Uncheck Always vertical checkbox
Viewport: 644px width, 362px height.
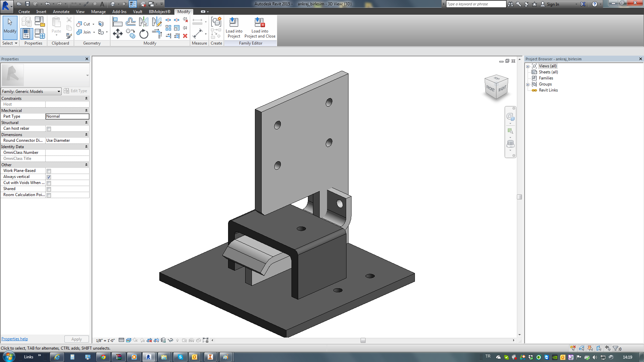coord(49,177)
